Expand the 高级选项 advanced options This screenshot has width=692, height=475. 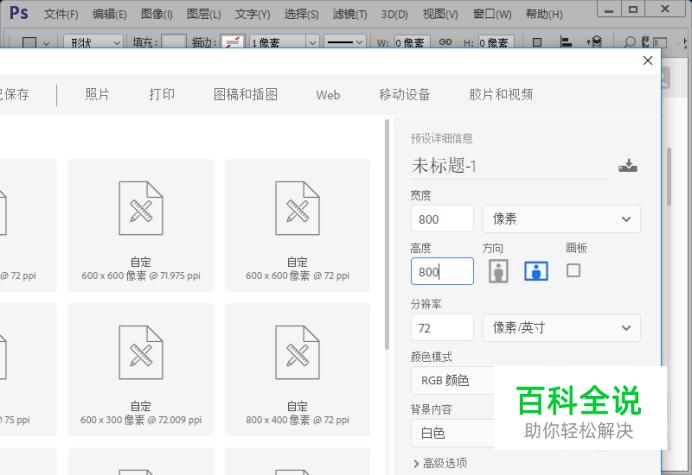440,463
